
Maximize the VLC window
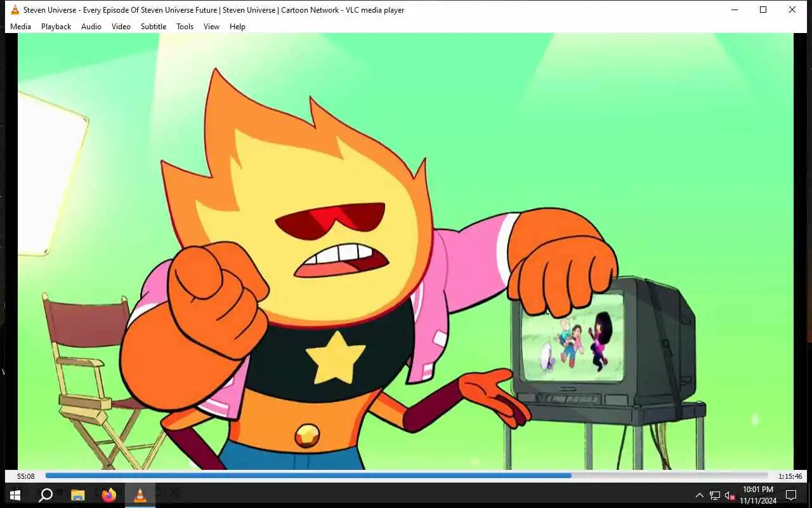(763, 10)
